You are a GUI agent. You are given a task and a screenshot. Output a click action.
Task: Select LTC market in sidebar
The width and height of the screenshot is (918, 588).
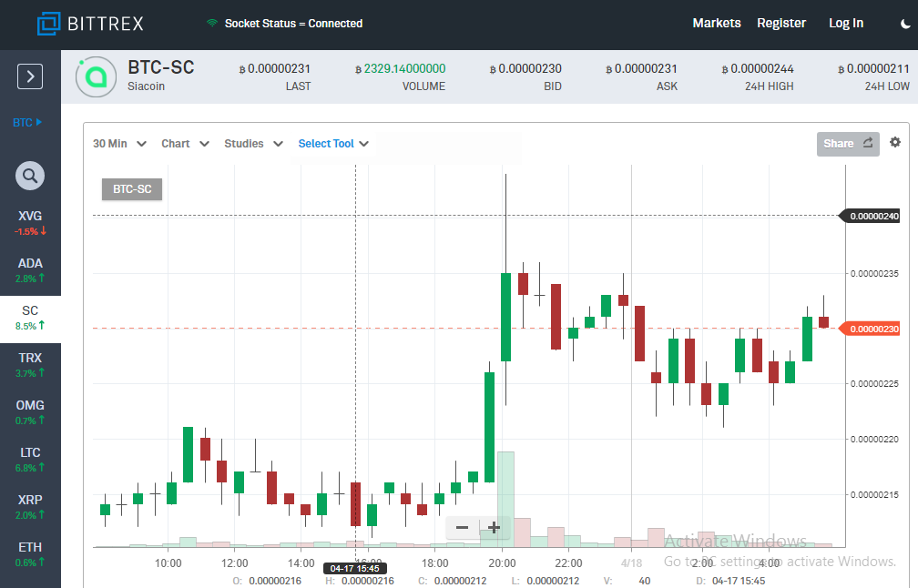click(x=30, y=461)
